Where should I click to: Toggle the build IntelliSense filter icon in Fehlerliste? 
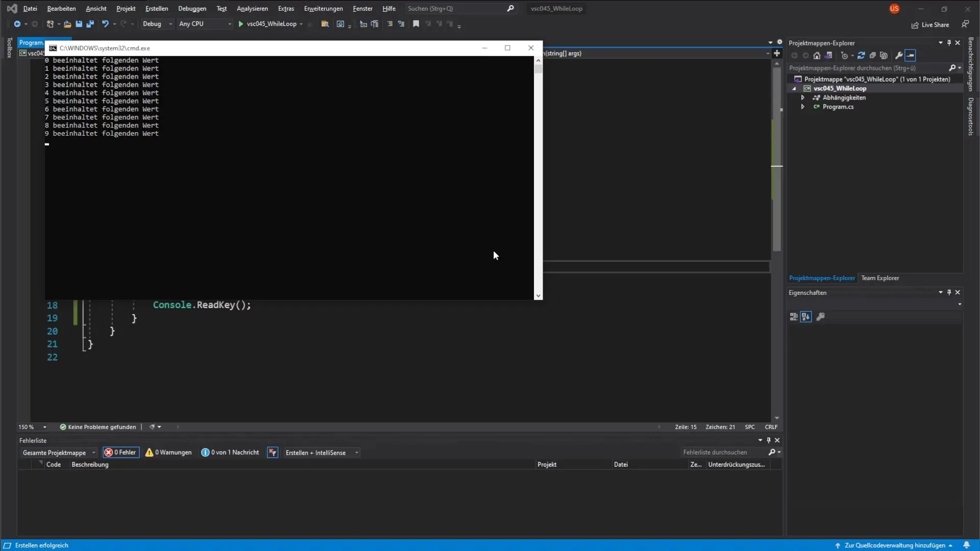coord(273,453)
